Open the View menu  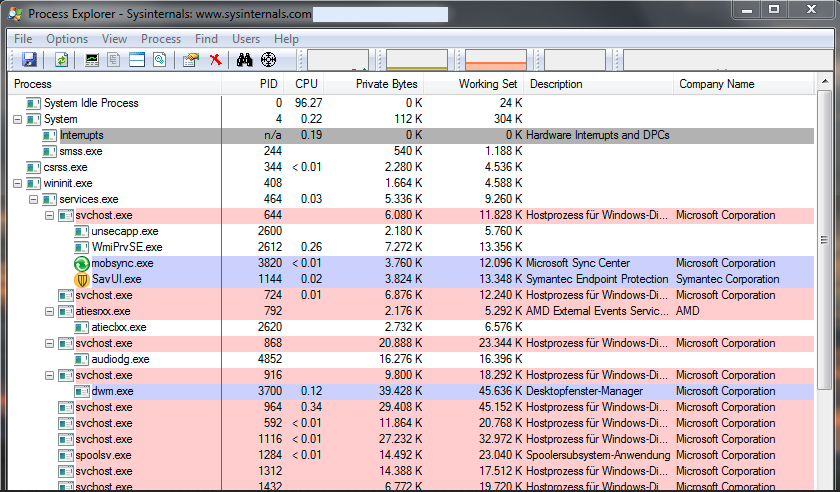click(114, 39)
